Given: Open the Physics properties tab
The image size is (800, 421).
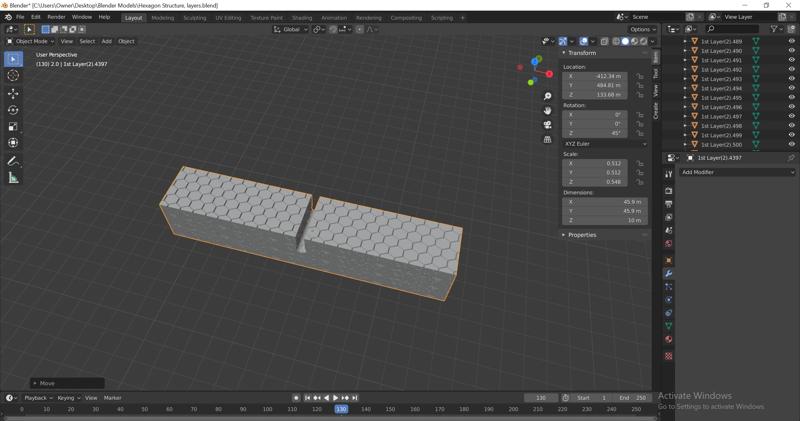Looking at the screenshot, I should coord(668,300).
